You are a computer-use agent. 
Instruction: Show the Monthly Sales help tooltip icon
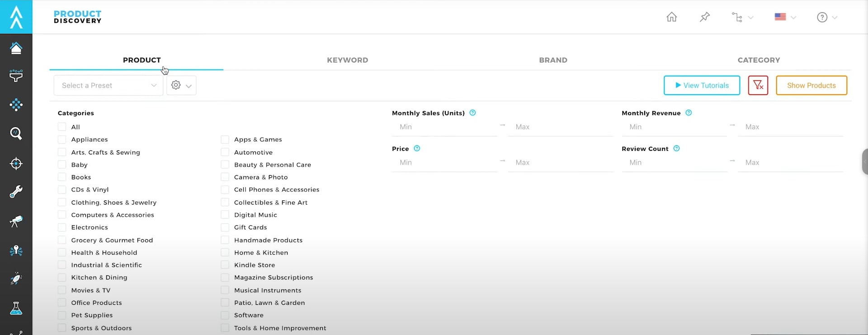click(472, 113)
